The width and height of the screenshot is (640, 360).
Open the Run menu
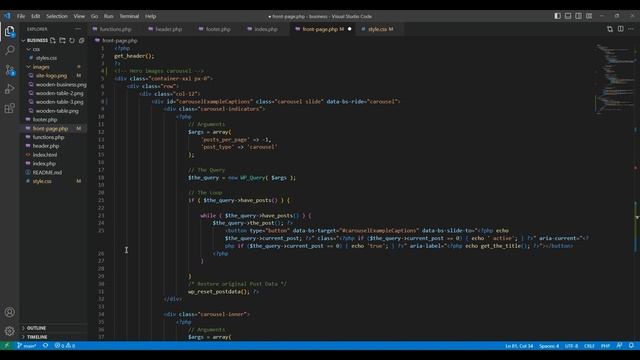[109, 16]
